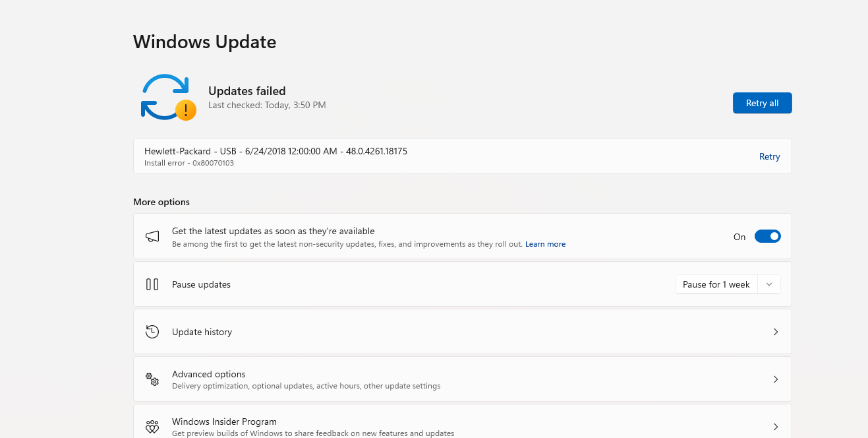
Task: Retry the Hewlett-Packard USB update
Action: click(x=769, y=156)
